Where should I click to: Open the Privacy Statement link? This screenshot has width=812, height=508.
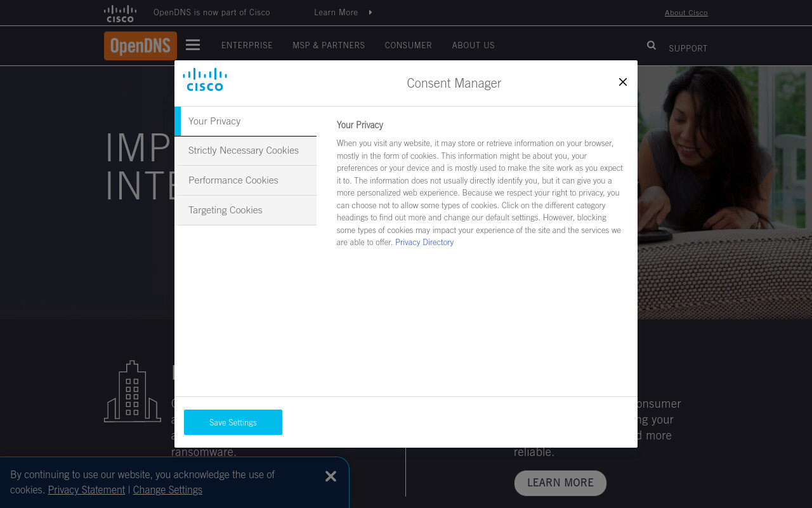(86, 490)
